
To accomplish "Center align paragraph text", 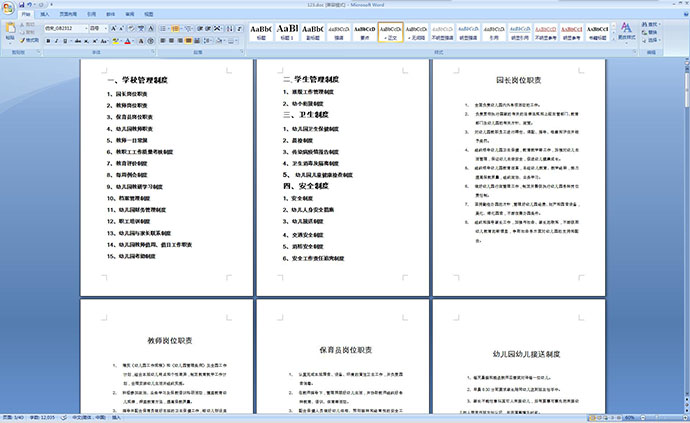I will click(171, 41).
